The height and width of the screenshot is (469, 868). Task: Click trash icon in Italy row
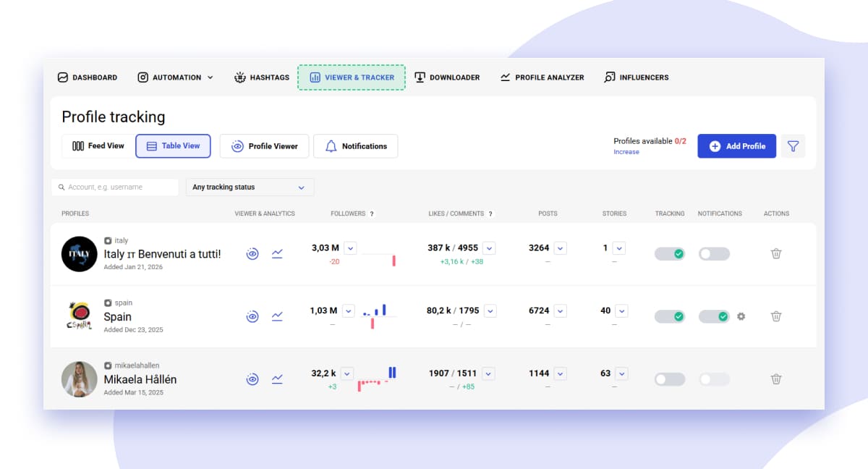point(775,254)
